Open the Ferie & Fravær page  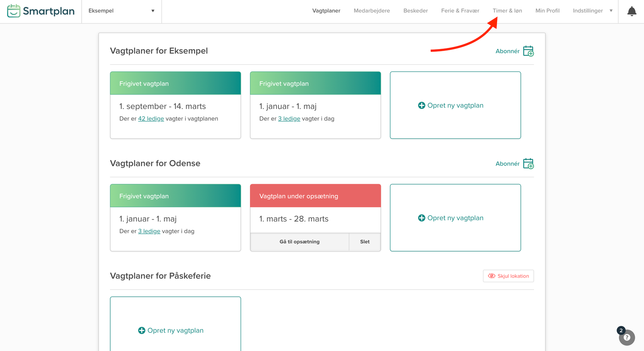(x=460, y=11)
